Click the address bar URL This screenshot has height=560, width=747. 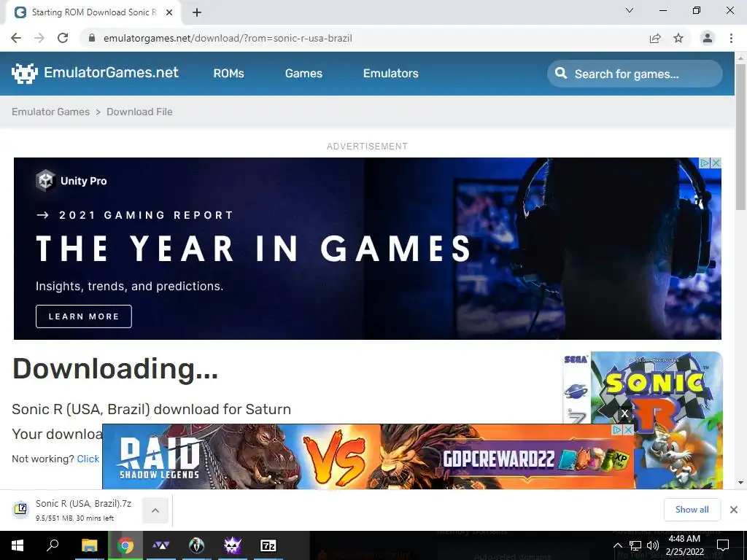[228, 38]
